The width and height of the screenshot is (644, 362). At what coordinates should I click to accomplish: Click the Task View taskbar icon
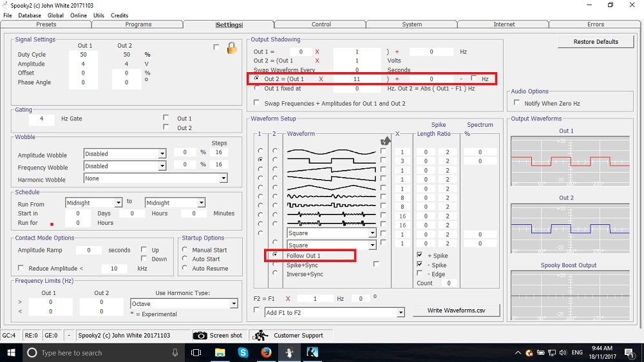coord(196,352)
